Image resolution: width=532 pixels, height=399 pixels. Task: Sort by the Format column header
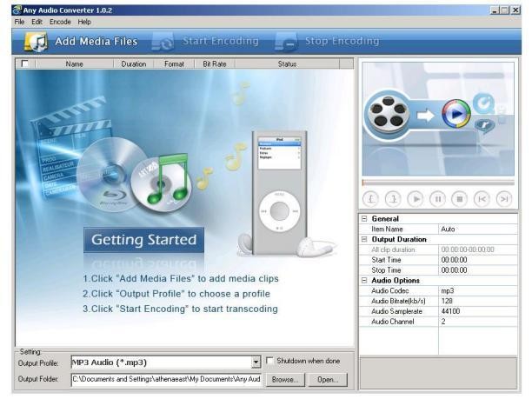pyautogui.click(x=174, y=63)
